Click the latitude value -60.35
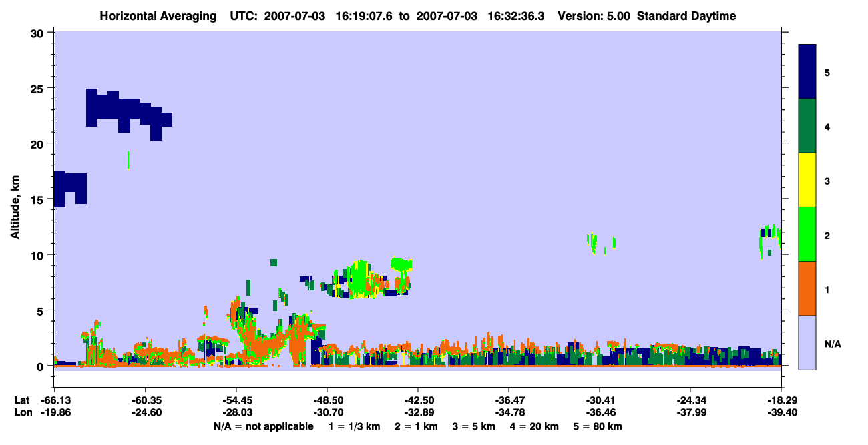Image resolution: width=868 pixels, height=445 pixels. tap(146, 400)
